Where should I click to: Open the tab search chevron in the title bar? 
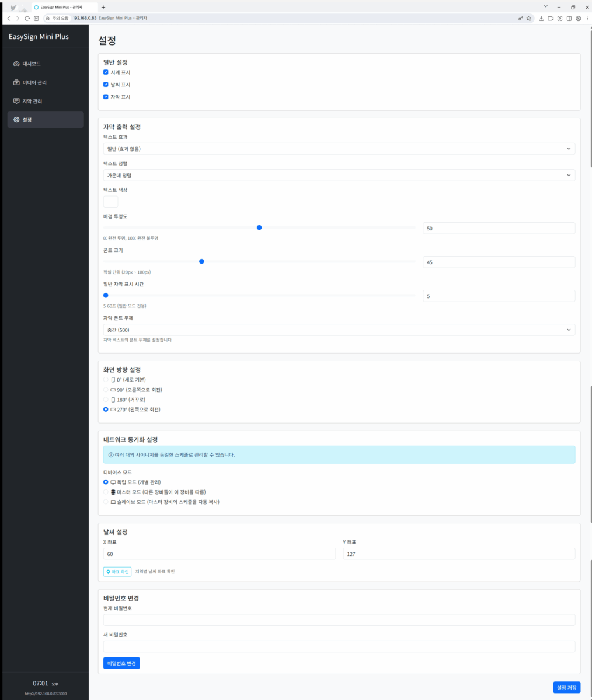(x=546, y=6)
